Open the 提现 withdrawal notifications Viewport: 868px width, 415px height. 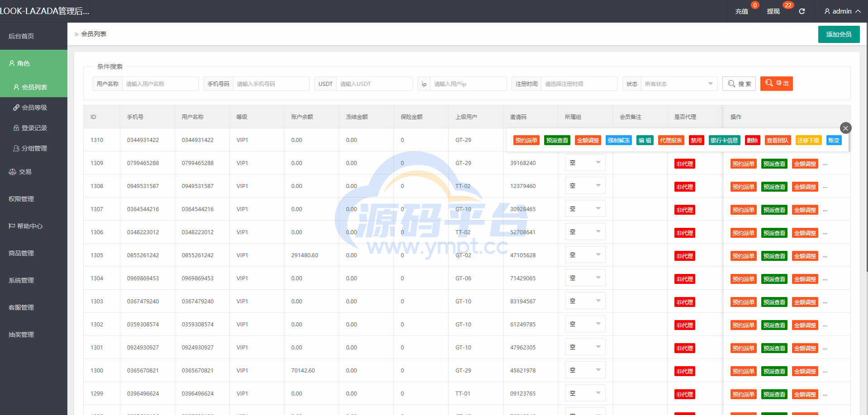click(x=773, y=11)
